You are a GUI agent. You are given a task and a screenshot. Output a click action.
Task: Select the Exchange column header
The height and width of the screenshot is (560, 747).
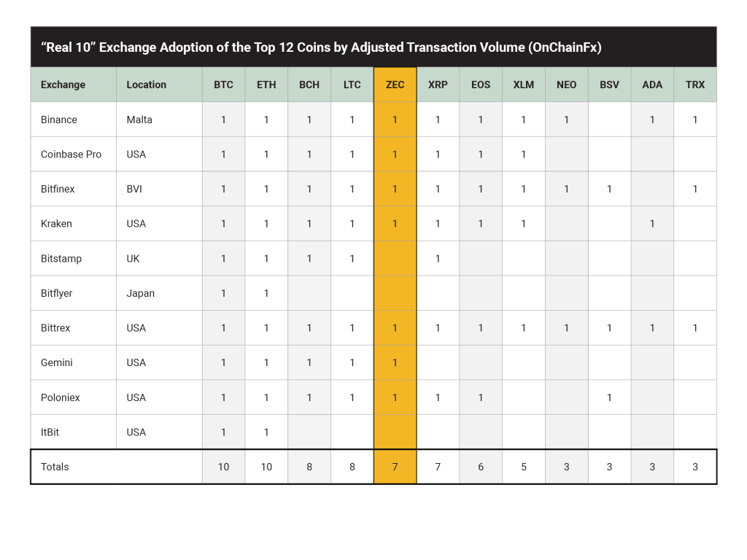tap(63, 85)
